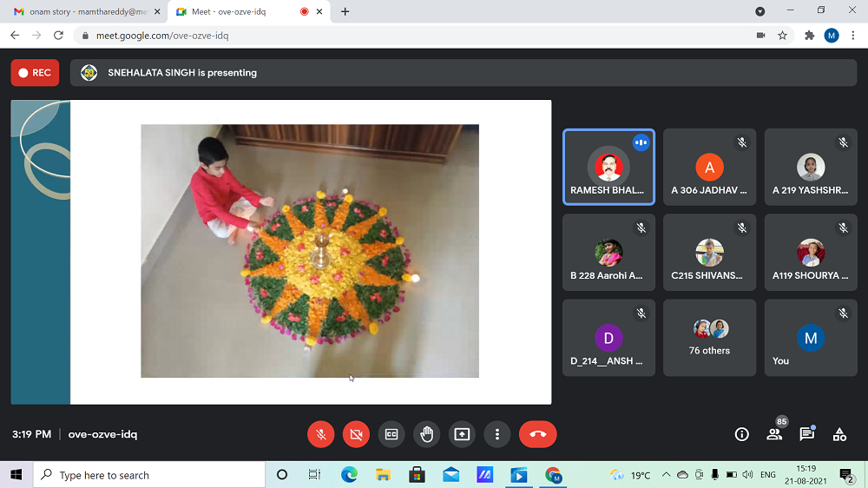Screen dimensions: 868x488
Task: Open the Activities panel icon
Action: pos(839,434)
